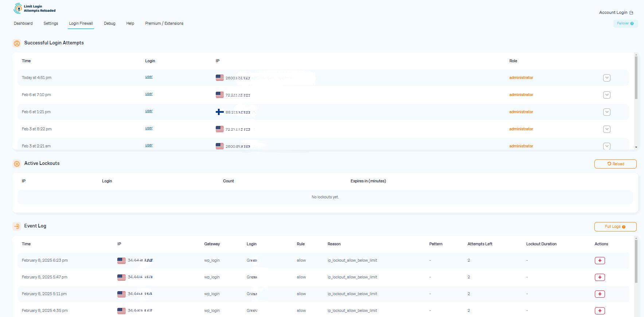Expand details for Feb 6 at 1:21 pm login
The image size is (644, 317).
pos(606,112)
